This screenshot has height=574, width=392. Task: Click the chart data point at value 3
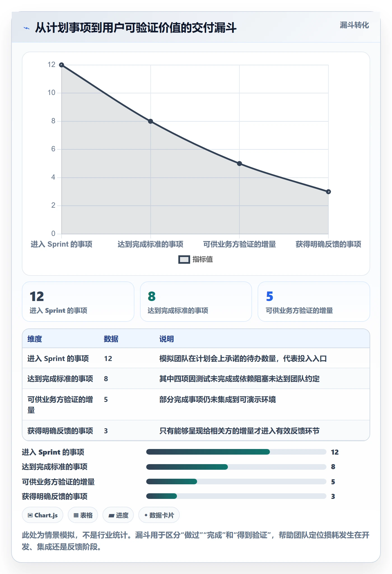pos(328,192)
